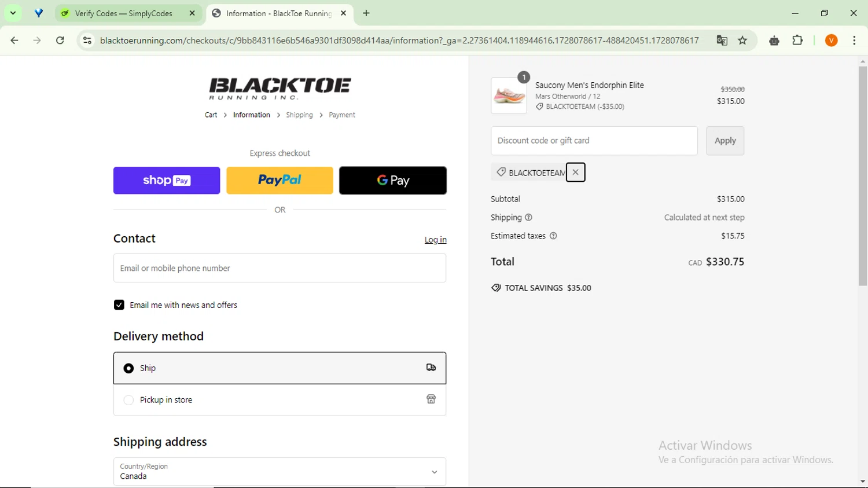Click the scrollbar up arrow
This screenshot has width=868, height=488.
click(x=863, y=61)
